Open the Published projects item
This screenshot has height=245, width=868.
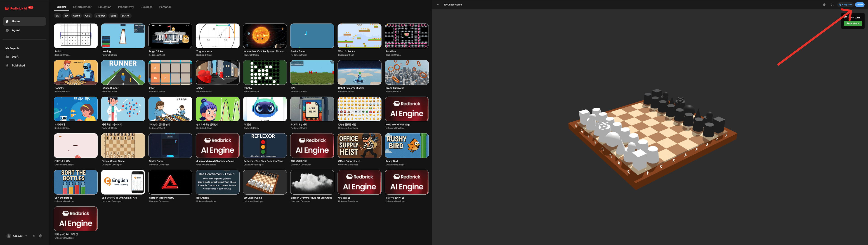tap(18, 65)
